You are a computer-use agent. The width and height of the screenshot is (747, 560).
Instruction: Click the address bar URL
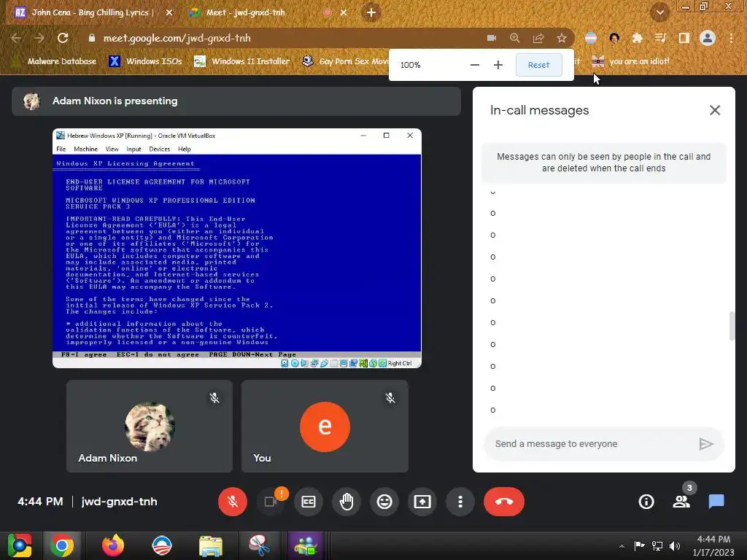coord(177,38)
